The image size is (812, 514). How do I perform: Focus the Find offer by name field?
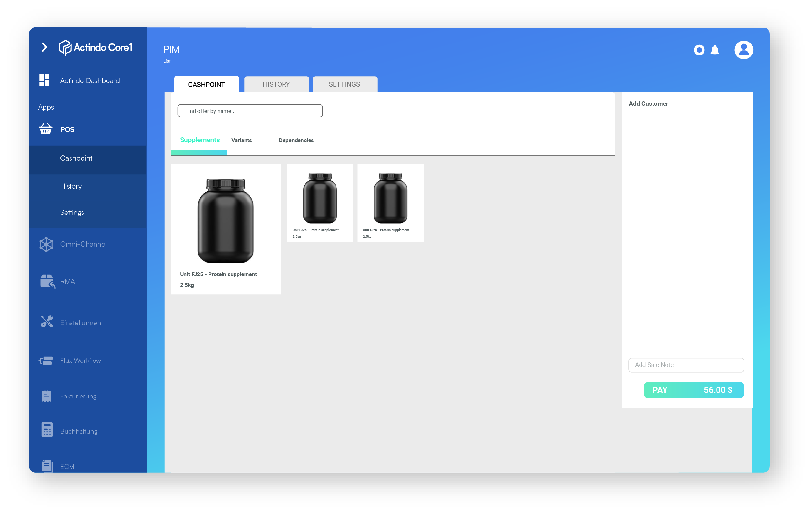coord(250,111)
